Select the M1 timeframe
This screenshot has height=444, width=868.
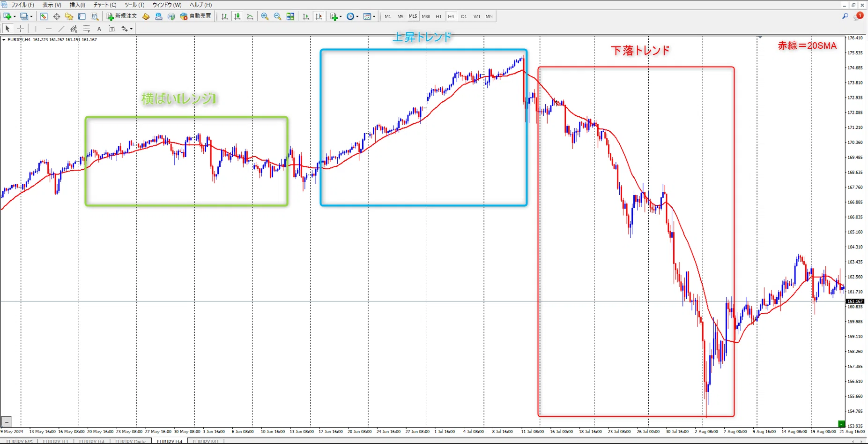click(388, 16)
